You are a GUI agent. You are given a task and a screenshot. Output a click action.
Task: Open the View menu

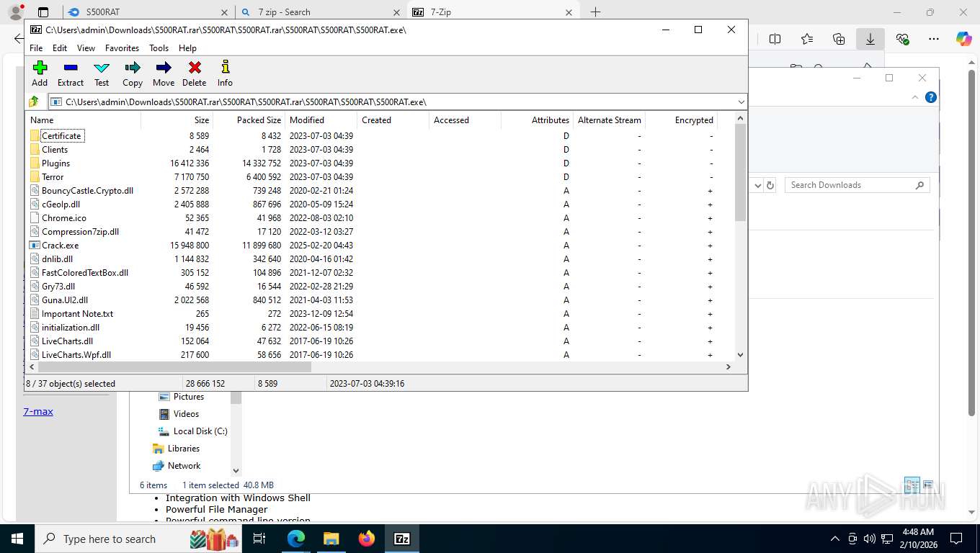pos(86,48)
